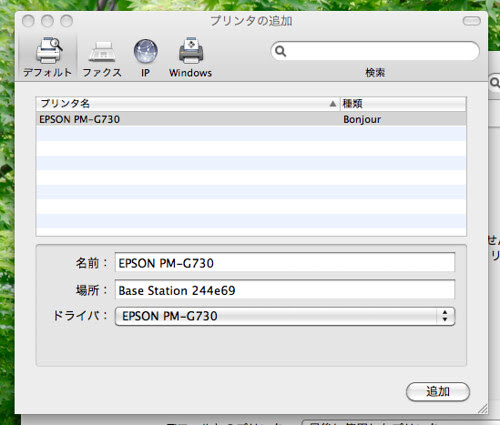
Task: Switch to the IP printer globe icon
Action: (x=145, y=57)
